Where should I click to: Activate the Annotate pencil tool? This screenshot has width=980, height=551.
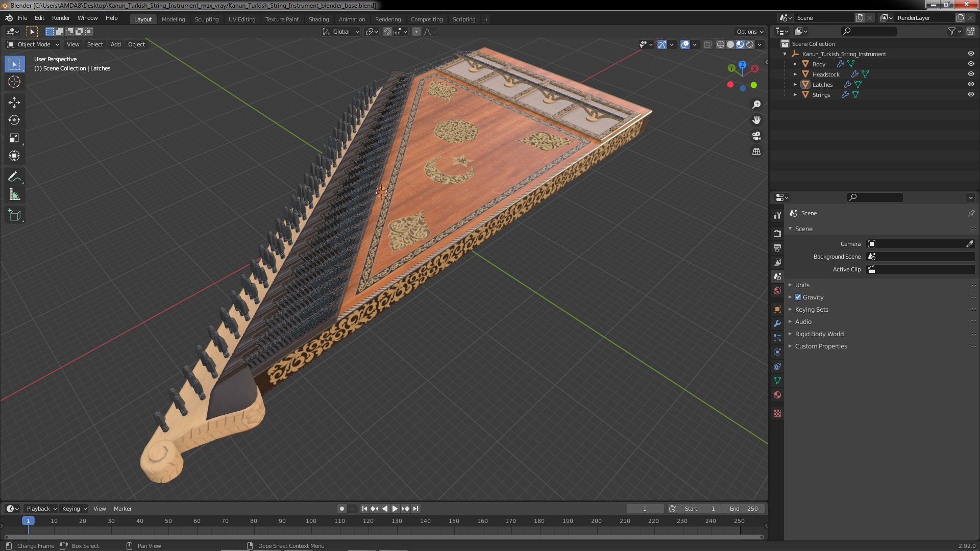(x=14, y=177)
